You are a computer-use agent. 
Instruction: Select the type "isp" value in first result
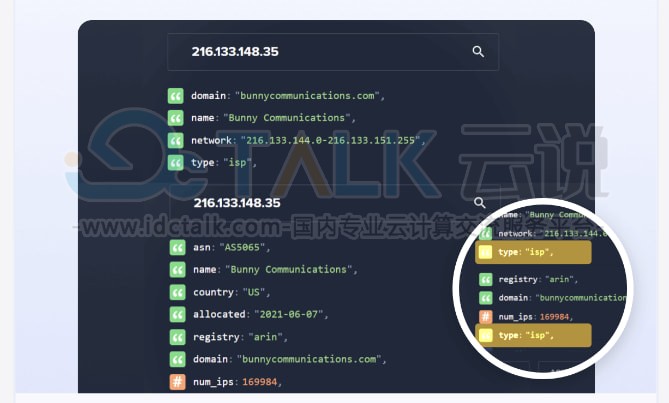pos(237,162)
